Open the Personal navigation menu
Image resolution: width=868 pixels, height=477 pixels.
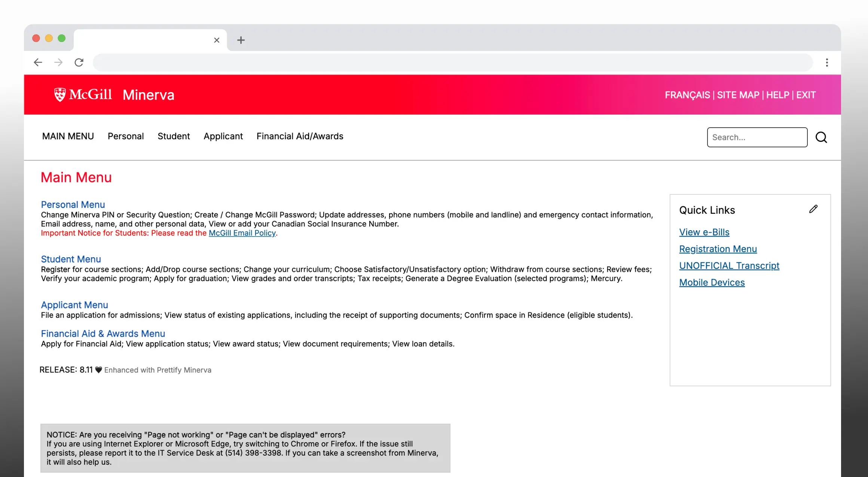click(x=126, y=136)
